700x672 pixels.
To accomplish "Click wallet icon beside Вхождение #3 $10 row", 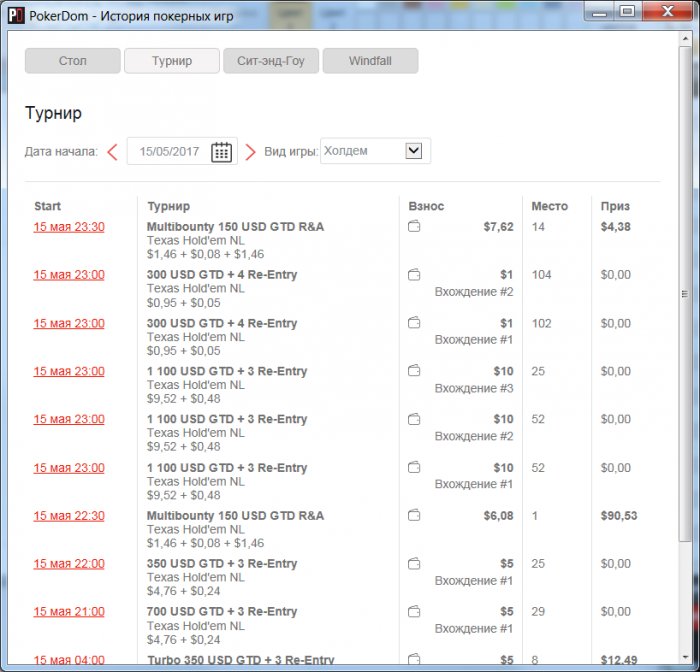I will (414, 371).
